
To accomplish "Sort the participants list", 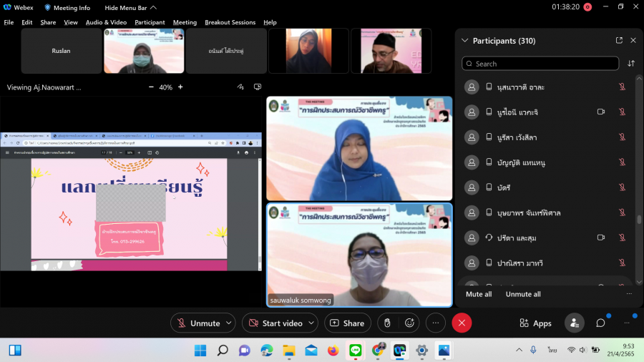I will (631, 64).
